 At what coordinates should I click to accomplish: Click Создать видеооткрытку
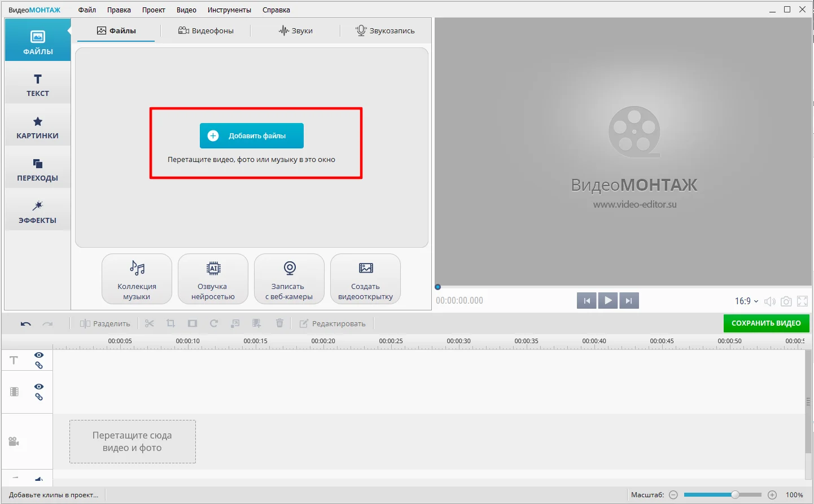coord(365,279)
